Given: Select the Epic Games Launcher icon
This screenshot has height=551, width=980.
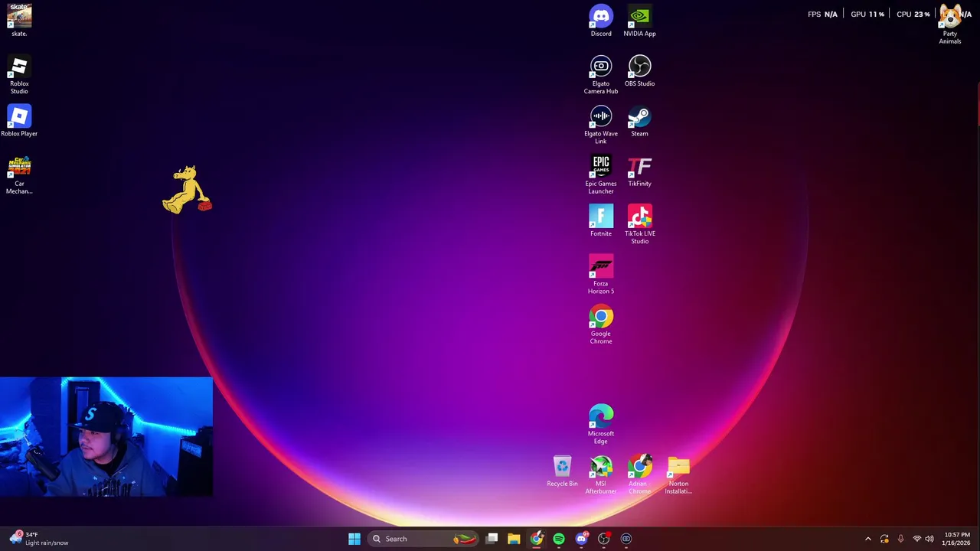Looking at the screenshot, I should pyautogui.click(x=601, y=175).
